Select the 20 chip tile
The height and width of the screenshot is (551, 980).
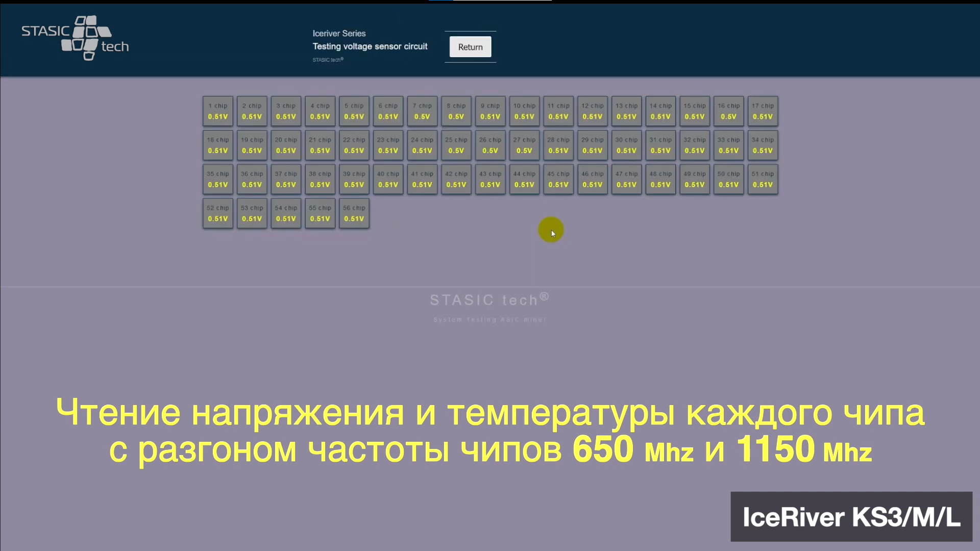286,145
